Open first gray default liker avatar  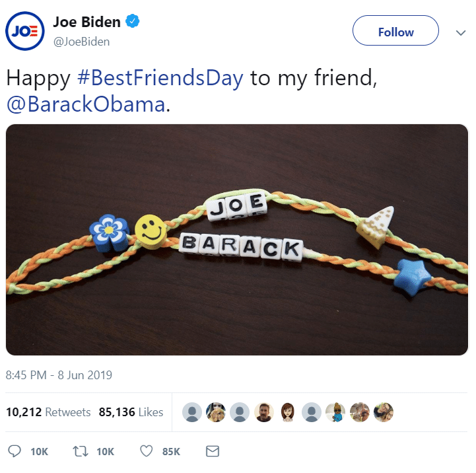192,412
